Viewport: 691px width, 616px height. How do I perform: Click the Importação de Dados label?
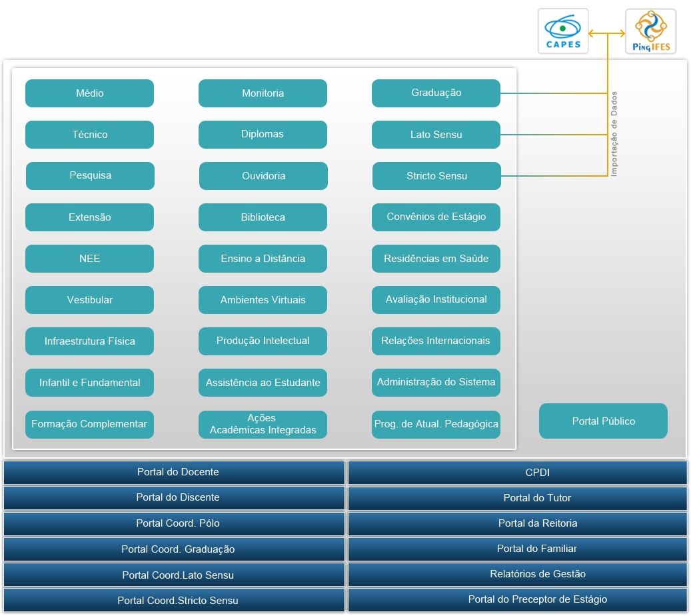(614, 133)
